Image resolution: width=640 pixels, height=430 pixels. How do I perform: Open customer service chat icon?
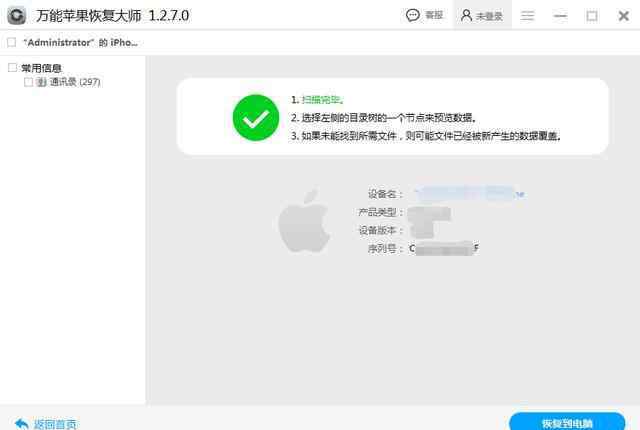pyautogui.click(x=413, y=16)
